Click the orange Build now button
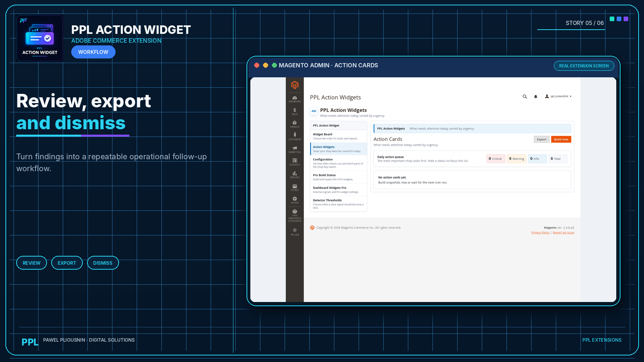The width and height of the screenshot is (644, 362). [561, 139]
